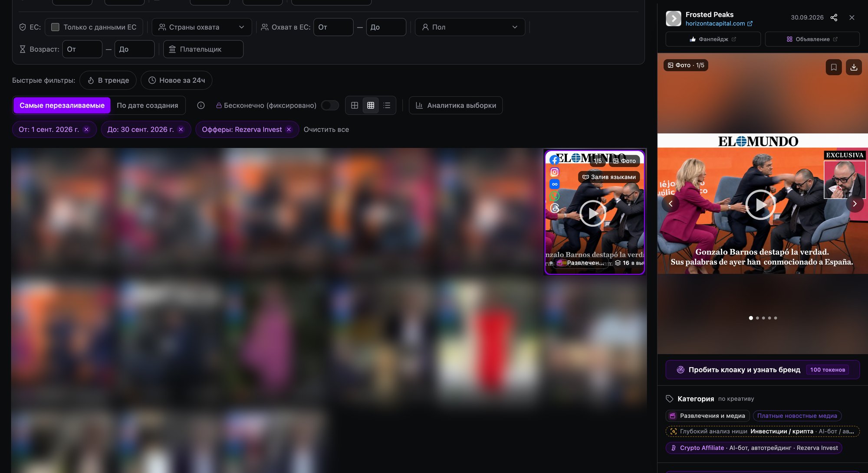Open the 'Объявление' external link button
The image size is (868, 473).
pyautogui.click(x=812, y=39)
